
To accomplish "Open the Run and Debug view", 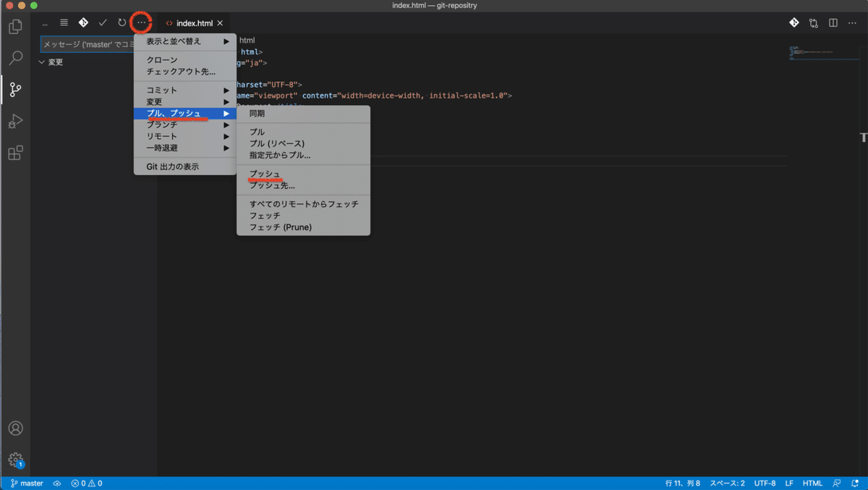I will [15, 121].
